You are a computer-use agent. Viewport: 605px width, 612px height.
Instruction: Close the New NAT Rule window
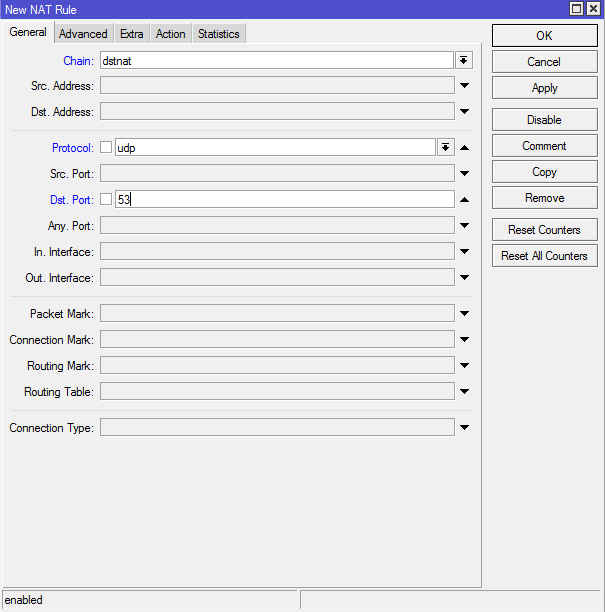593,9
